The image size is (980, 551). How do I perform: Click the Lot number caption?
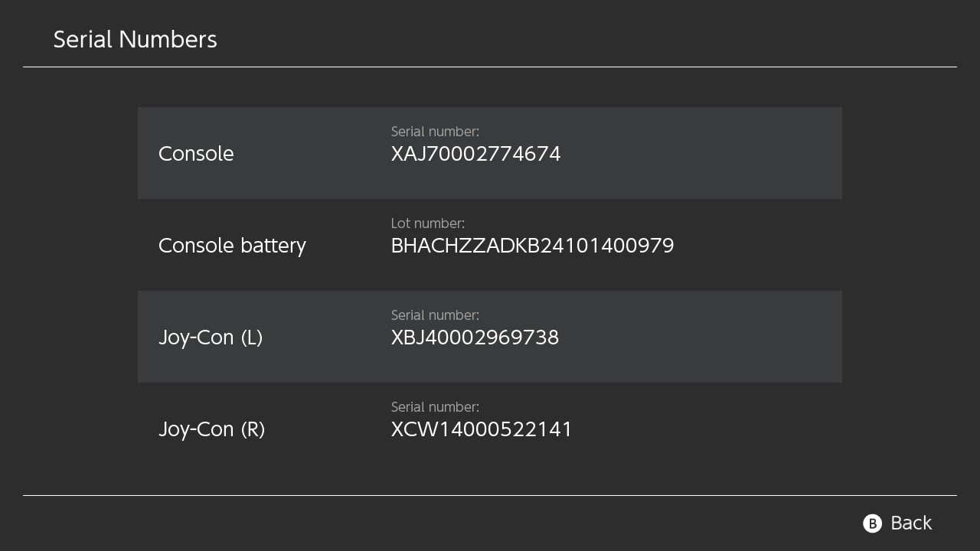427,223
